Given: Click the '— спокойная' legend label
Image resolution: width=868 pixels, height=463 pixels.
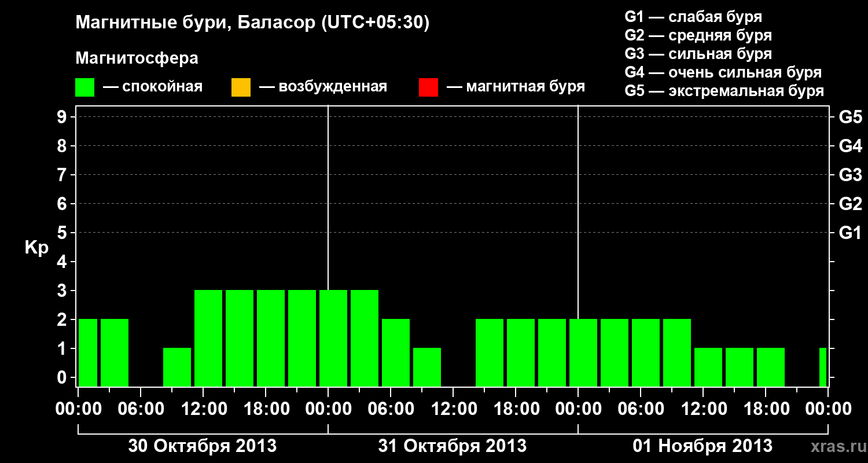Looking at the screenshot, I should coord(153,87).
